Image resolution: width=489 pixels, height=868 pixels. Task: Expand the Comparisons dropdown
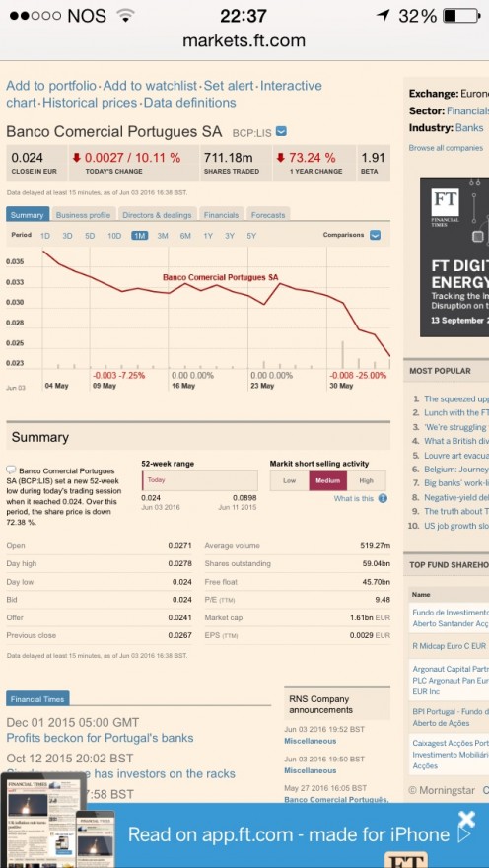(375, 236)
